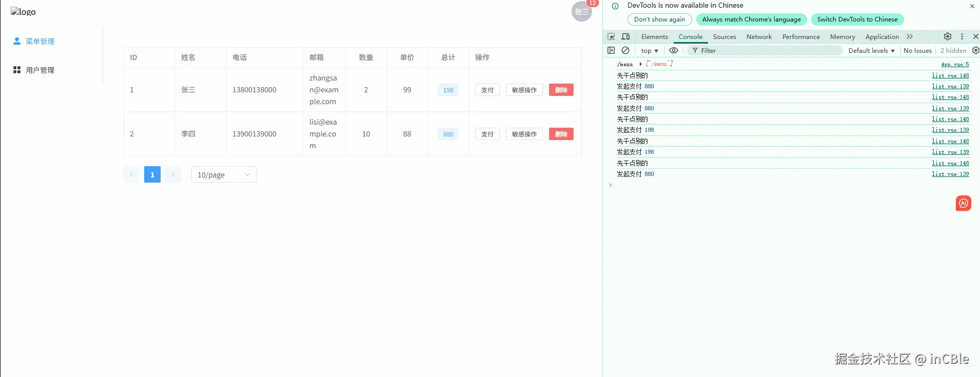This screenshot has width=980, height=377.
Task: Switch to the Memory tab
Action: [x=842, y=36]
